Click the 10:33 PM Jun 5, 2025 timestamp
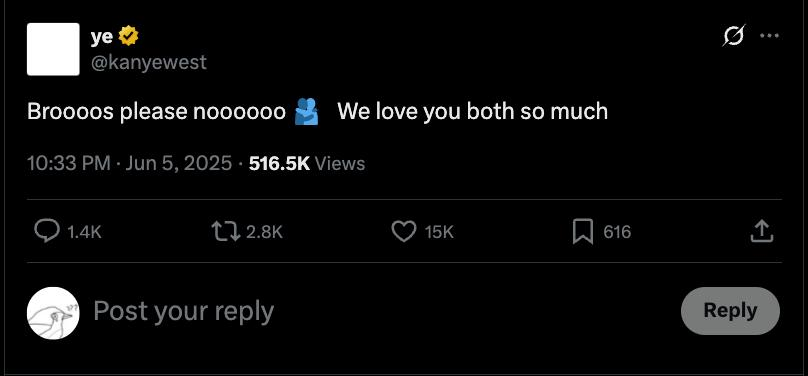The image size is (808, 376). 129,164
